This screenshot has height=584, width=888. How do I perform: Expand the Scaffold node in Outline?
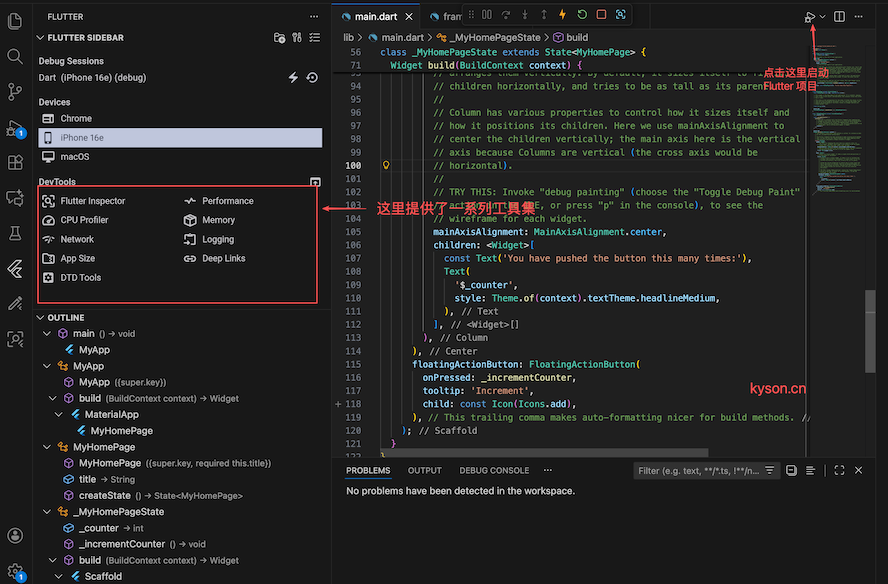(x=60, y=577)
